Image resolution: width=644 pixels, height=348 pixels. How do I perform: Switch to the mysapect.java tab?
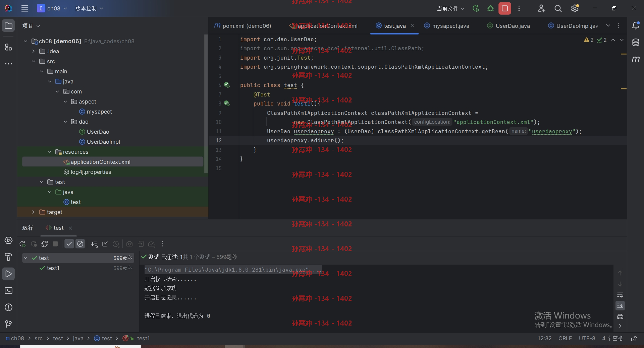[446, 26]
